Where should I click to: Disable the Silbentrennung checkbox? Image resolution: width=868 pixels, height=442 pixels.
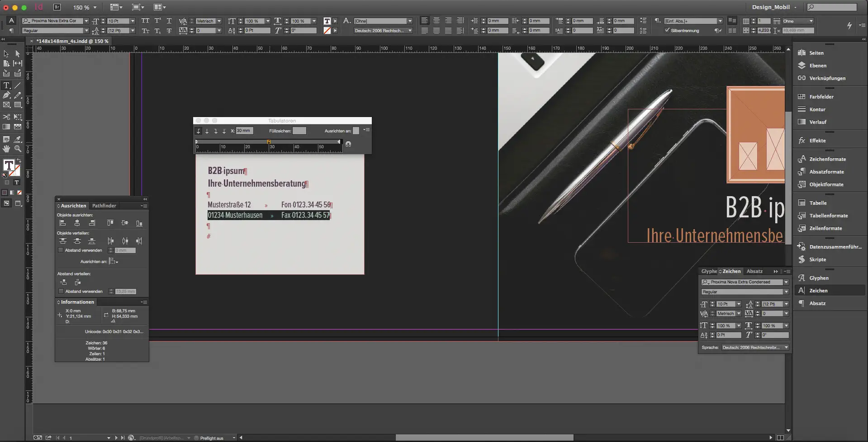[x=667, y=30]
